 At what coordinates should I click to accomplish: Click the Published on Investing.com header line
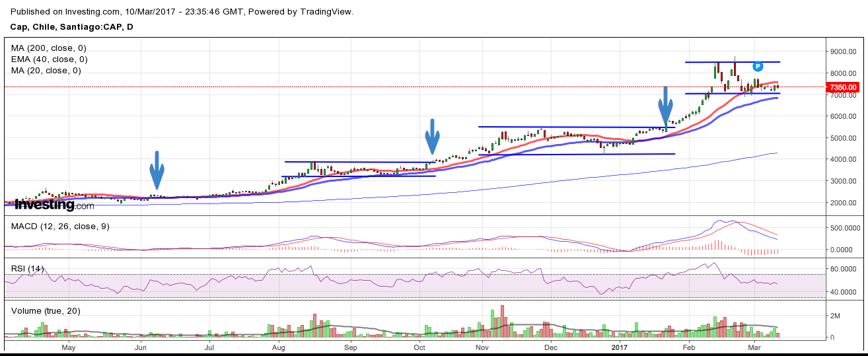coord(182,12)
